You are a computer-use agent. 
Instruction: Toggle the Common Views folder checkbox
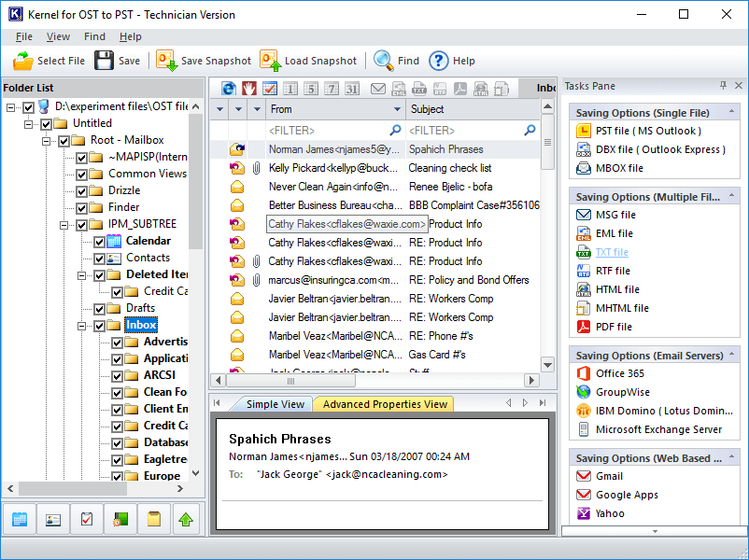pyautogui.click(x=81, y=175)
